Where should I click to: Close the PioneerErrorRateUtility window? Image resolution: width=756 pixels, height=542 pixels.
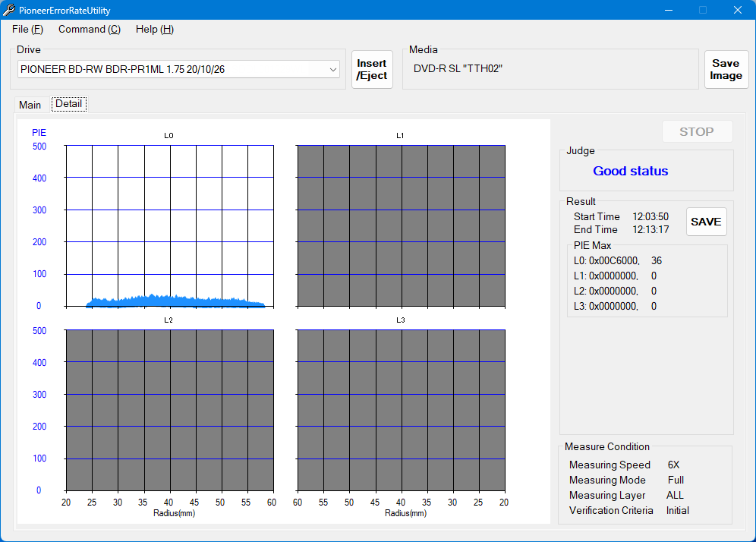737,10
